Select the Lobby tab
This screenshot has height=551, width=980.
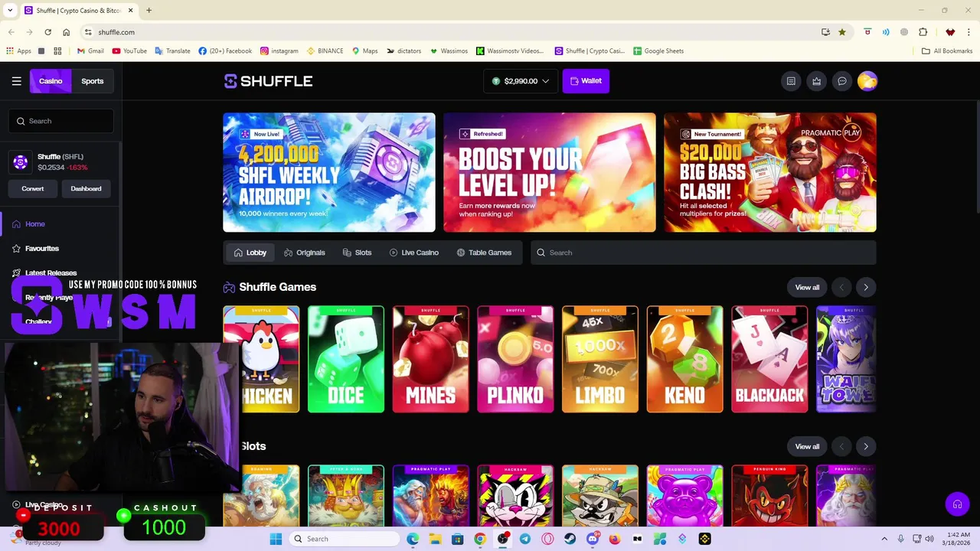[x=250, y=253]
